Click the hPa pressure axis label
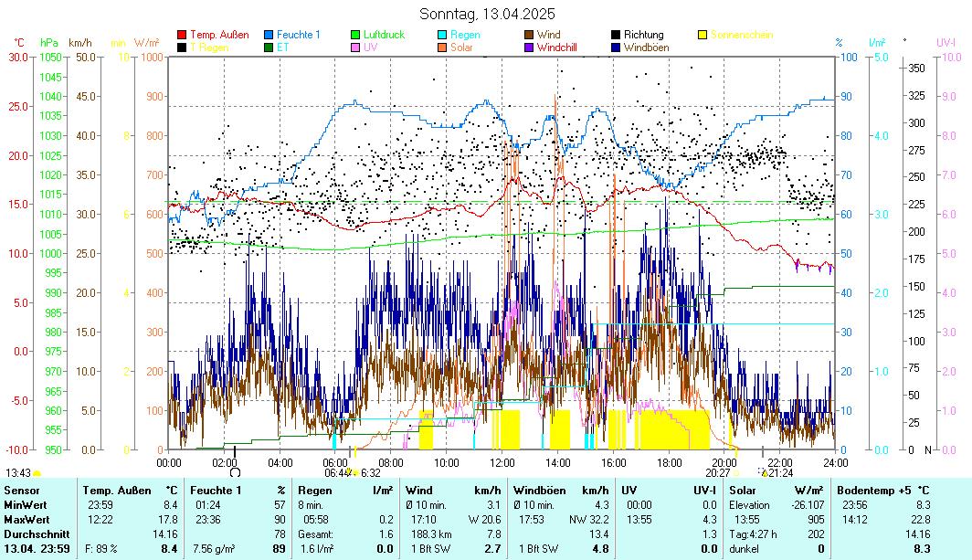The height and width of the screenshot is (560, 972). pos(48,43)
